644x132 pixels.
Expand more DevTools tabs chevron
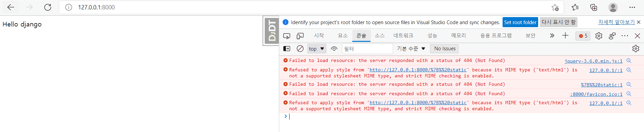(552, 36)
